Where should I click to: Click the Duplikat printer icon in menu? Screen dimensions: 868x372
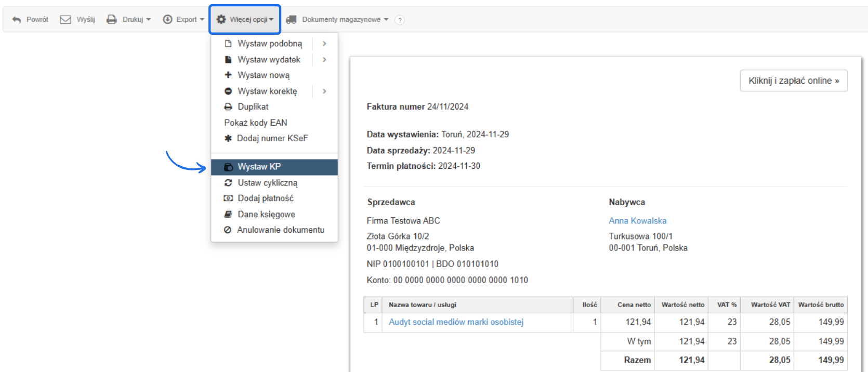[228, 107]
